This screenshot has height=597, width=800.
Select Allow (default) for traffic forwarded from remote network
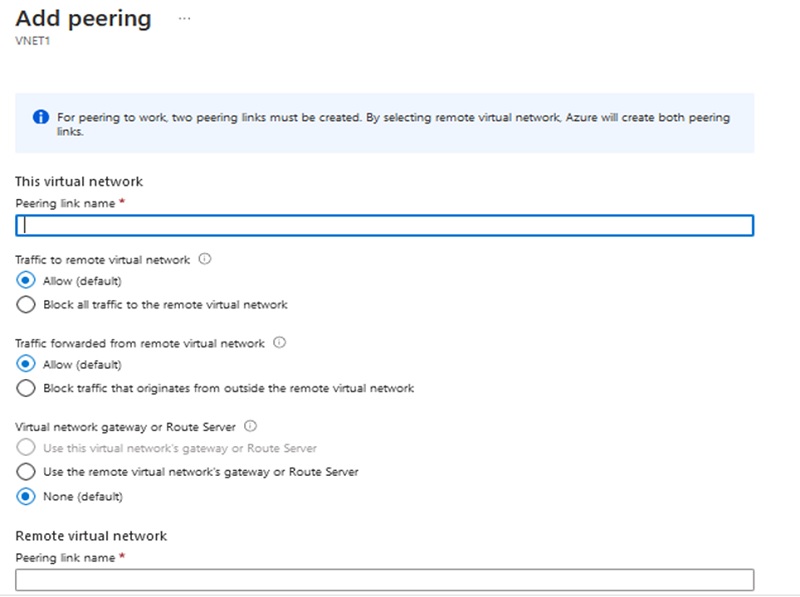pyautogui.click(x=26, y=365)
